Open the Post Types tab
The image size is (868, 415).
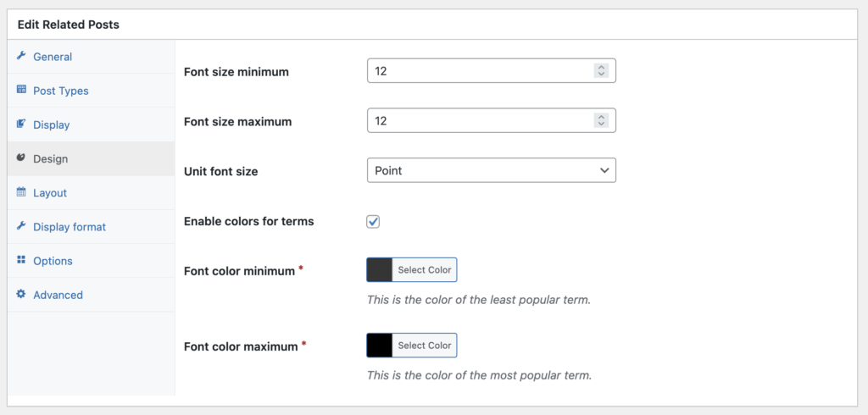pyautogui.click(x=60, y=91)
